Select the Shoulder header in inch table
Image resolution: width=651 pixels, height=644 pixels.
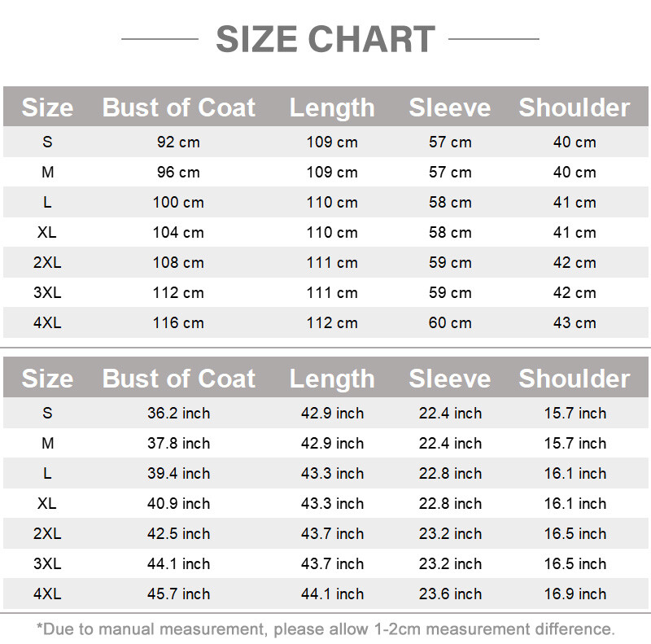pyautogui.click(x=575, y=379)
